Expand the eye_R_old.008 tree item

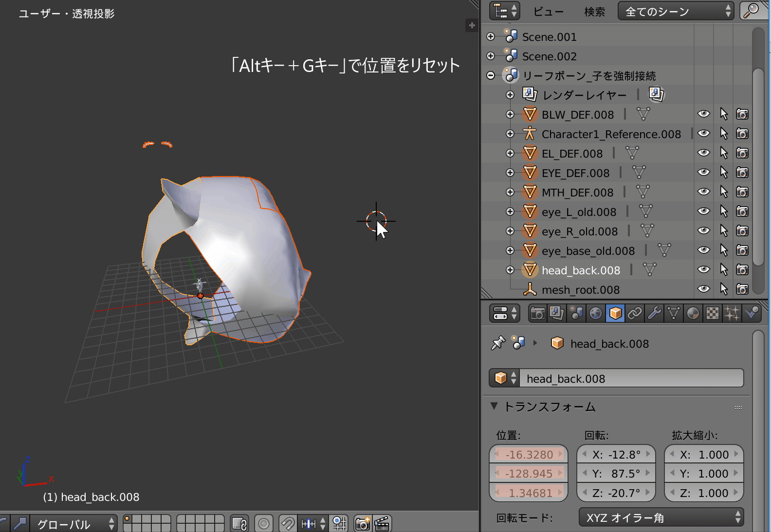510,231
